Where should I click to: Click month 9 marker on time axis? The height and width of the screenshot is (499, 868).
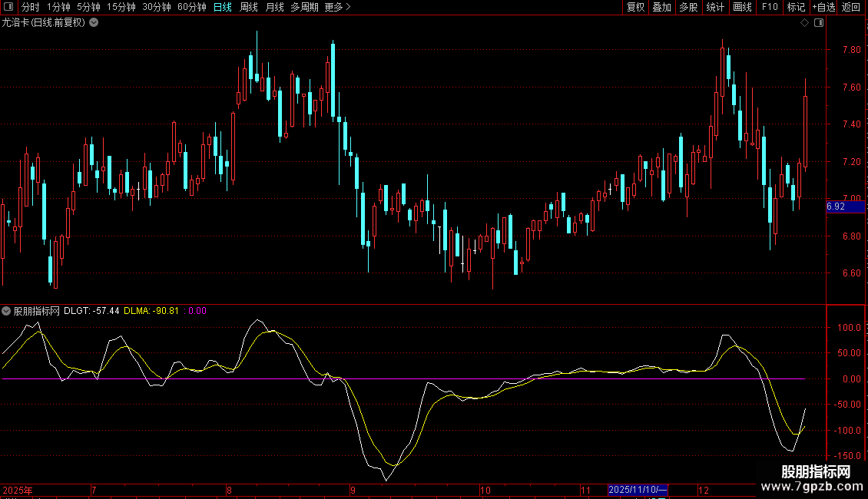point(353,490)
